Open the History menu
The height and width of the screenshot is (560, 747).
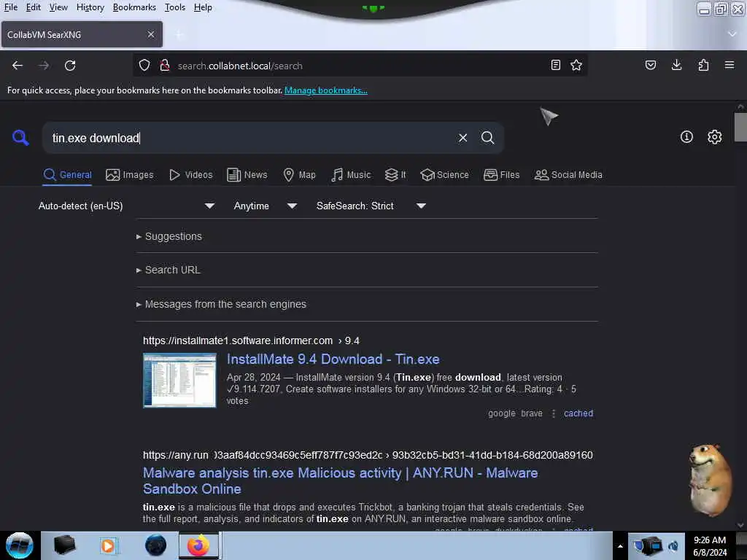[90, 7]
